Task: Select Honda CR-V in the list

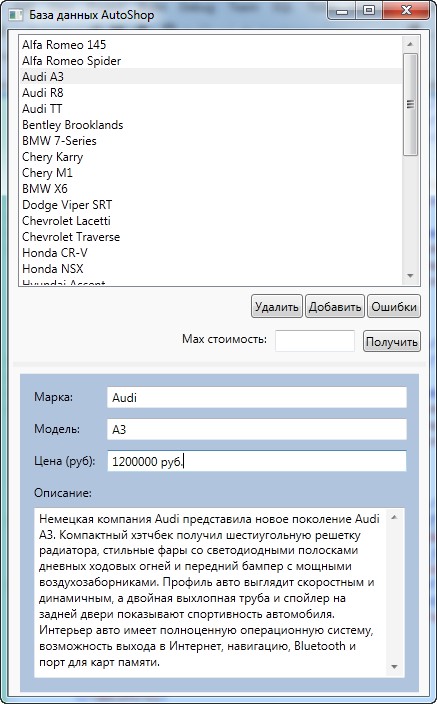Action: point(211,253)
